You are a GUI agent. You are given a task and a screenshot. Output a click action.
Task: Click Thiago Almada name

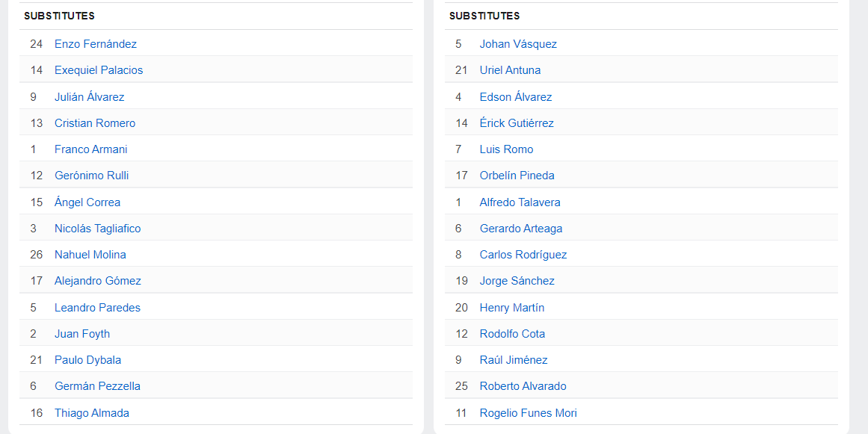pyautogui.click(x=92, y=412)
